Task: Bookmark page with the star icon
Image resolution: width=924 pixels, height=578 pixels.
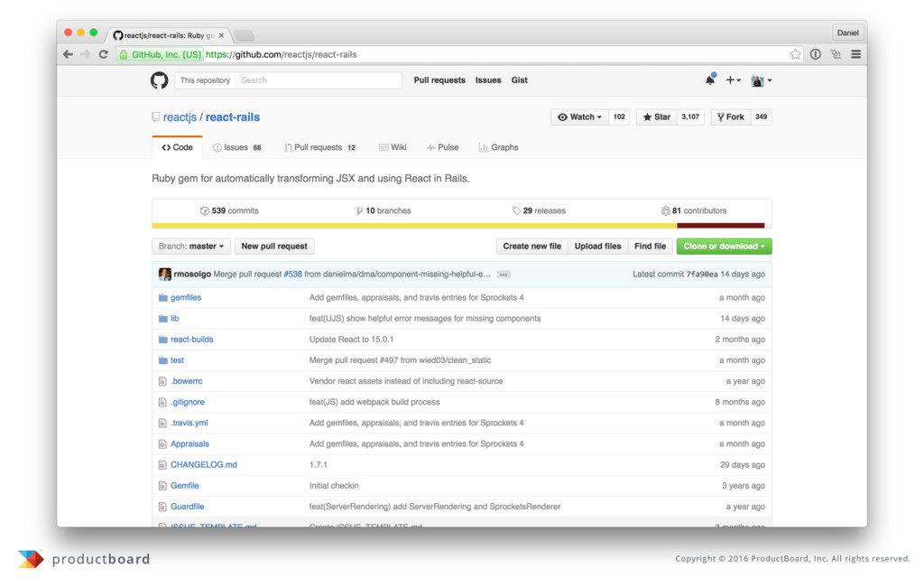Action: click(x=795, y=54)
